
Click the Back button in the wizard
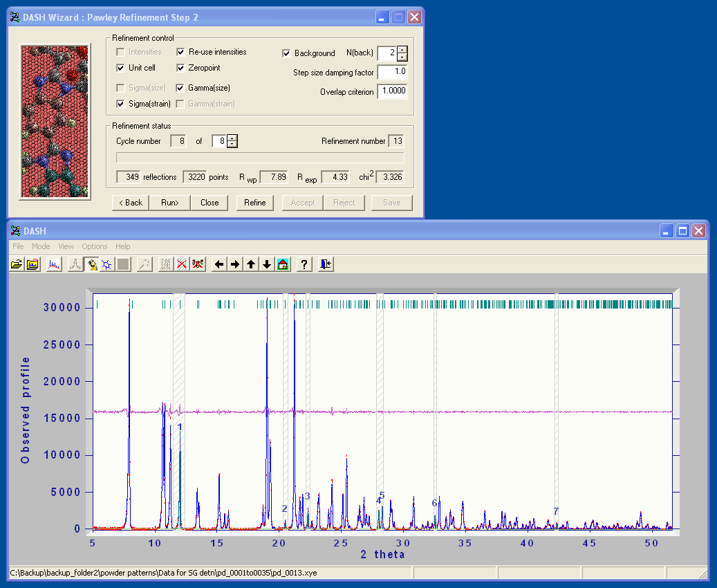pyautogui.click(x=130, y=203)
